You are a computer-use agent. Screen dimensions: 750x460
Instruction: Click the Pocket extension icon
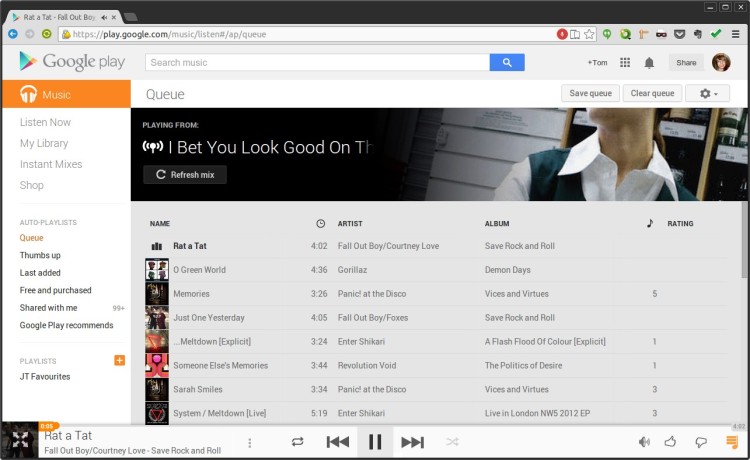coord(679,34)
